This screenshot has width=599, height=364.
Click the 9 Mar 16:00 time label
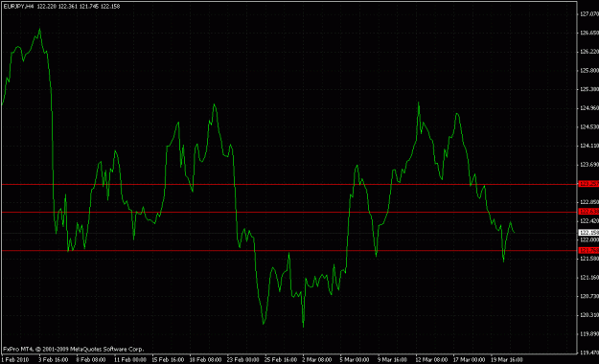pos(392,359)
